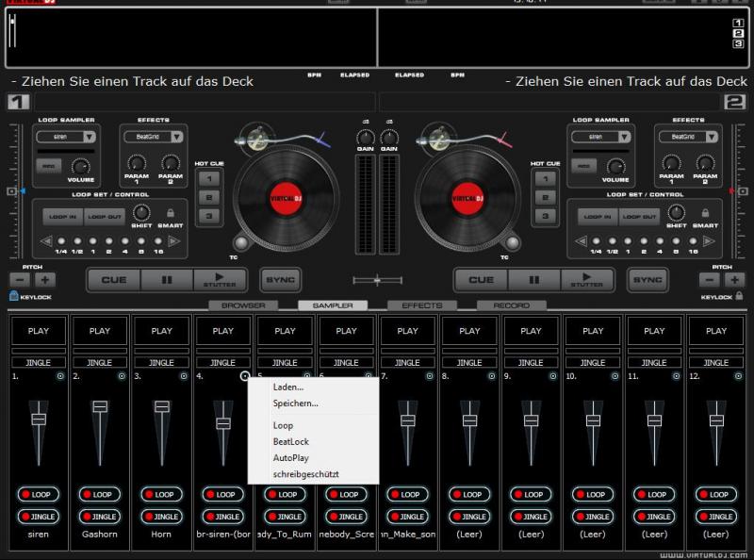This screenshot has width=754, height=560.
Task: Switch to the BROWSER tab
Action: pos(243,305)
